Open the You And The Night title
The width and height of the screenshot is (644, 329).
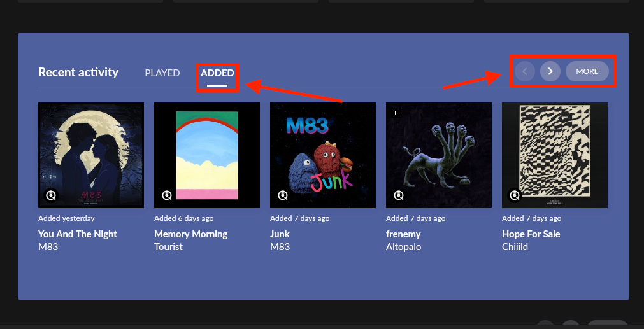(x=78, y=234)
